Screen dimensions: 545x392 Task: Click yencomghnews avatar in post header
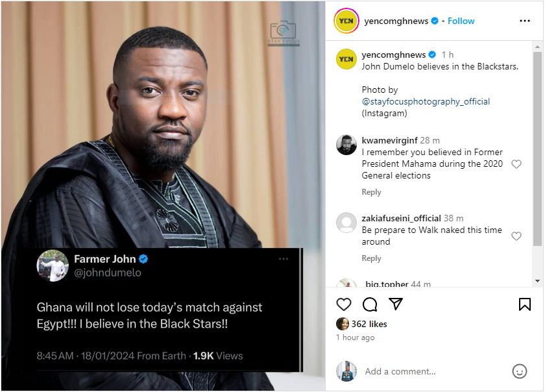click(x=346, y=21)
